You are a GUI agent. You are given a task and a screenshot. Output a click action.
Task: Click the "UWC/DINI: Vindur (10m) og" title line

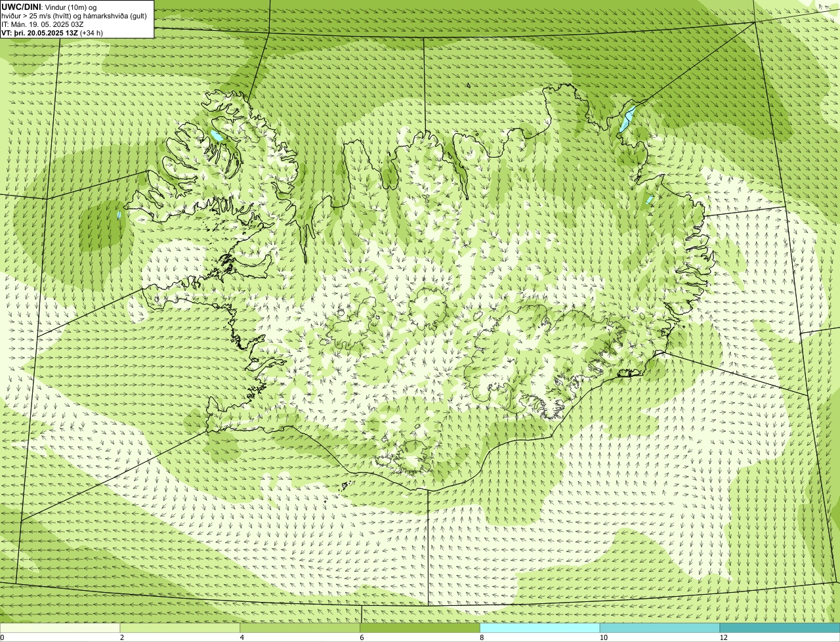coord(49,7)
